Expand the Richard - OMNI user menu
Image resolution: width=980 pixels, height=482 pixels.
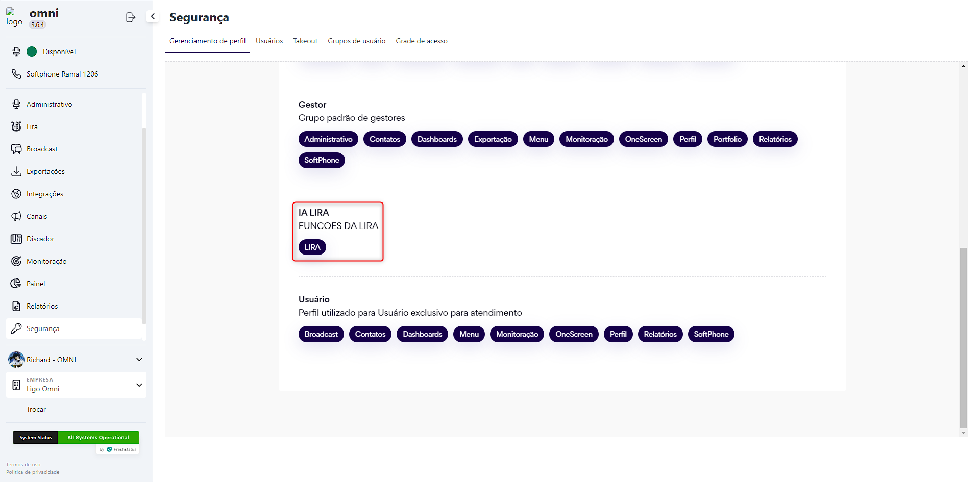[x=139, y=360]
